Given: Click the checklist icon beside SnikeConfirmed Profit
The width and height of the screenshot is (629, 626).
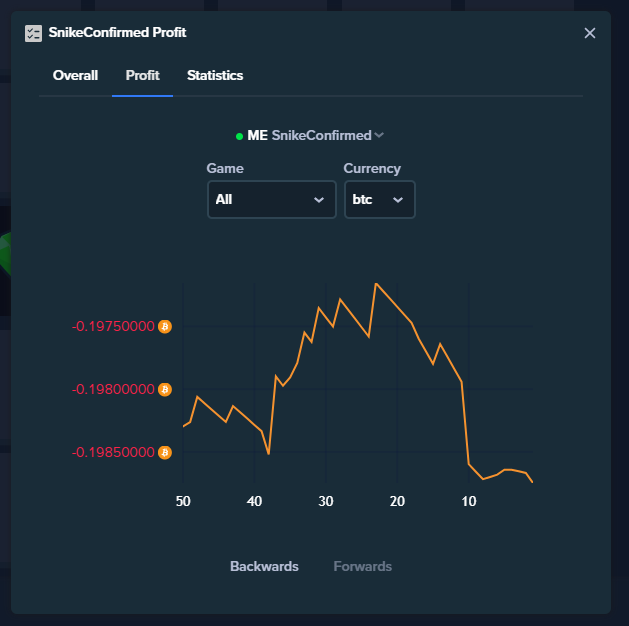Looking at the screenshot, I should [x=33, y=33].
